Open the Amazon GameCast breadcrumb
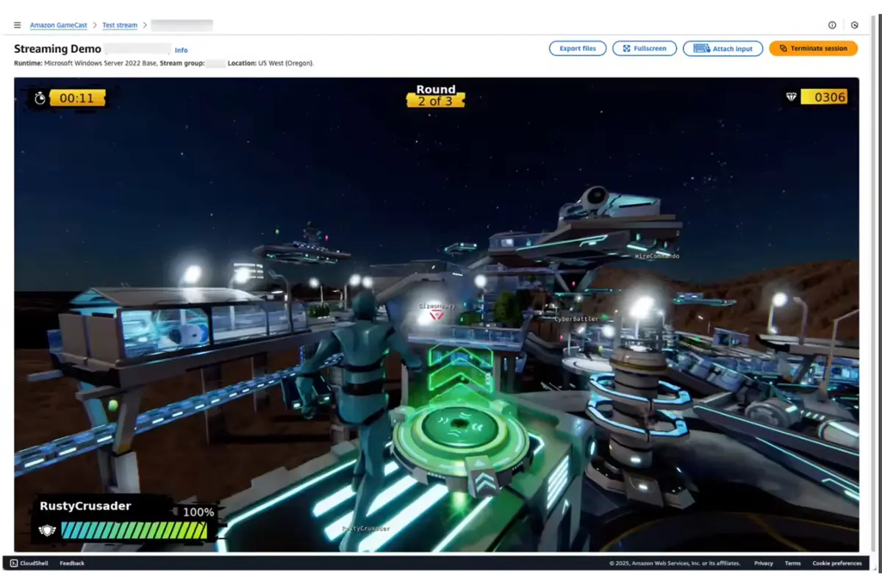 click(58, 24)
